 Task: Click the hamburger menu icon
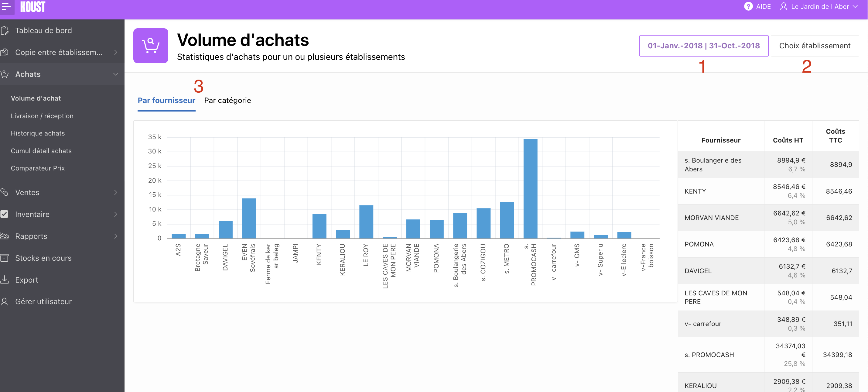pyautogui.click(x=6, y=6)
